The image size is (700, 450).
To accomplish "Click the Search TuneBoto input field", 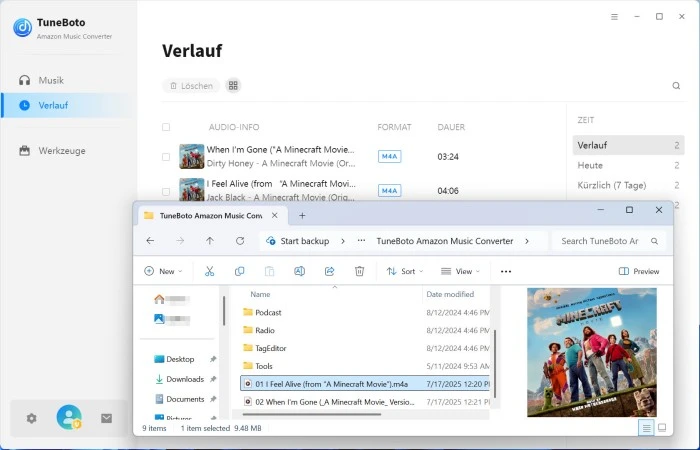I will click(x=609, y=241).
